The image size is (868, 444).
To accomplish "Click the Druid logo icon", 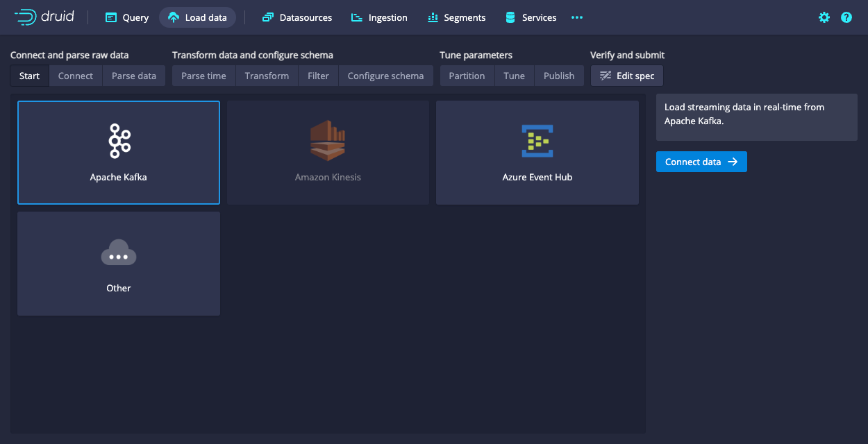I will (24, 17).
